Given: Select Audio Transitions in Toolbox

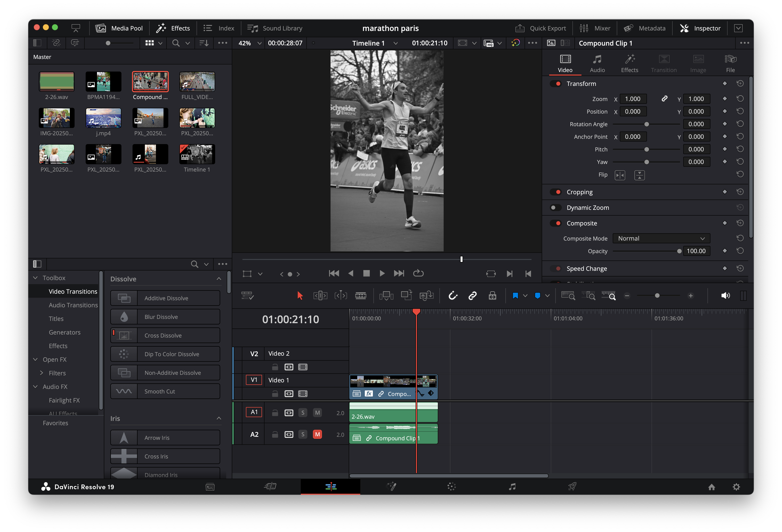Looking at the screenshot, I should point(73,305).
